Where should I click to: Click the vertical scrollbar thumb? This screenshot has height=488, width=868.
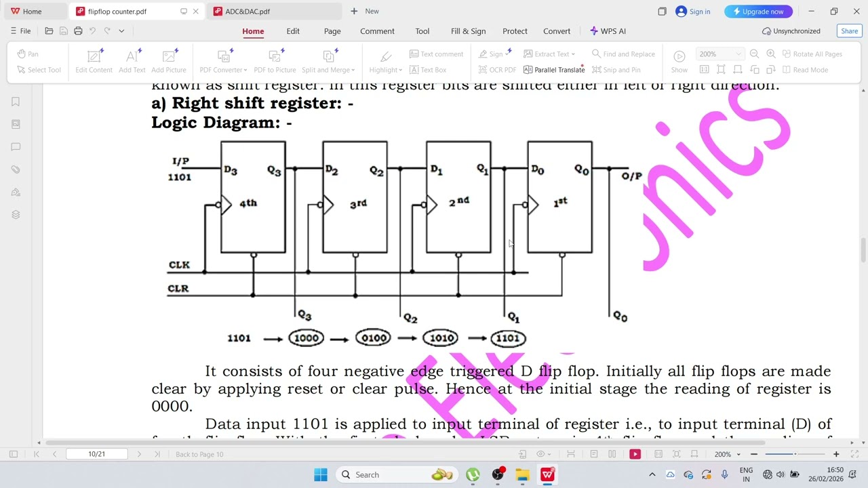coord(863,249)
